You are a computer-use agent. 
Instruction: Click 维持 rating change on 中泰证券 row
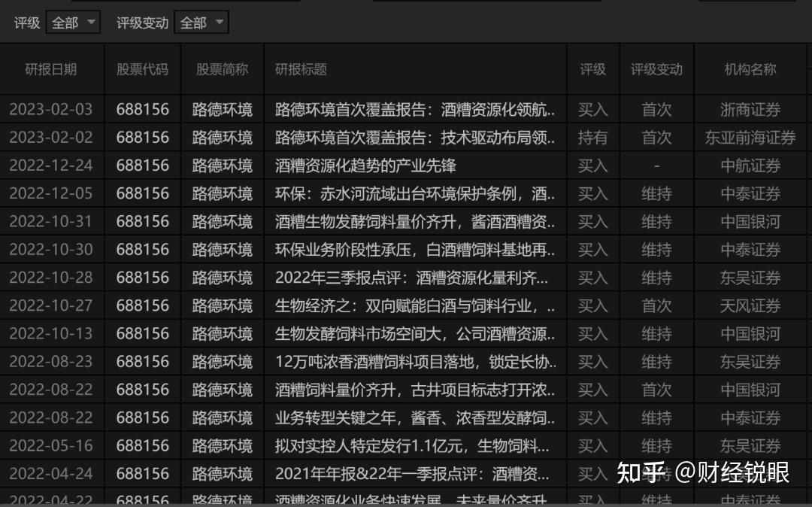656,193
